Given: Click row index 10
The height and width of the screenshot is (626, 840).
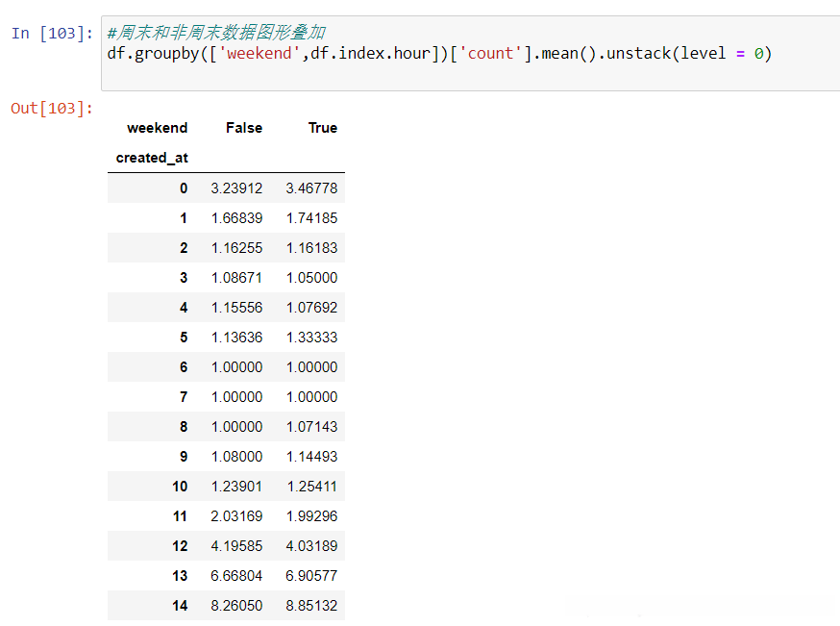Looking at the screenshot, I should 180,487.
